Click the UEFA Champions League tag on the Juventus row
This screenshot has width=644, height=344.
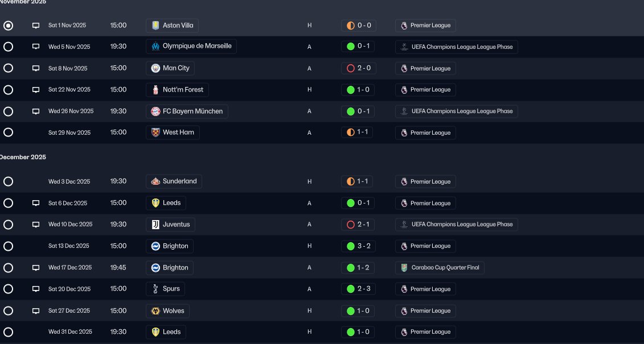456,225
